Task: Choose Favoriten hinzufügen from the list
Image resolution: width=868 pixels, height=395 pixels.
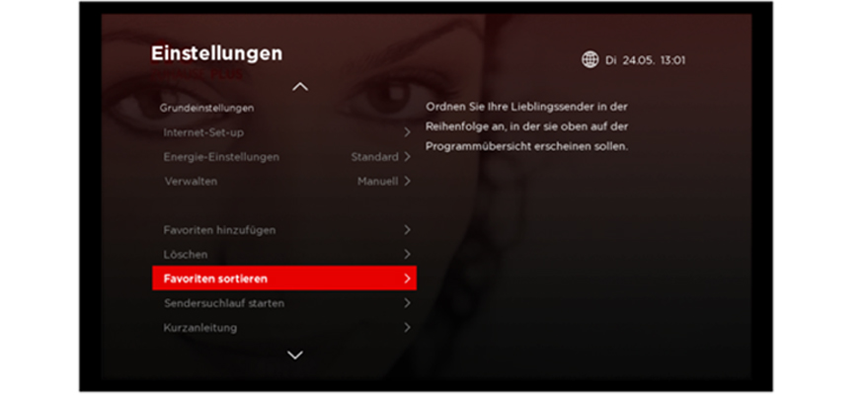Action: (x=284, y=229)
